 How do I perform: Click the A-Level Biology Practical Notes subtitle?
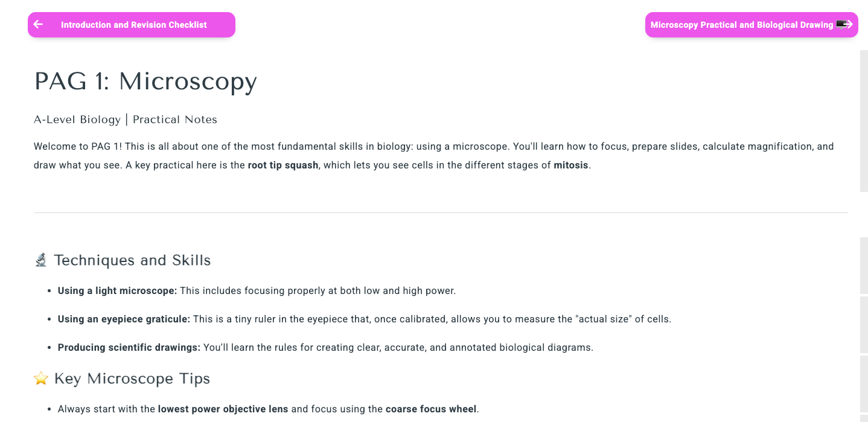[126, 120]
